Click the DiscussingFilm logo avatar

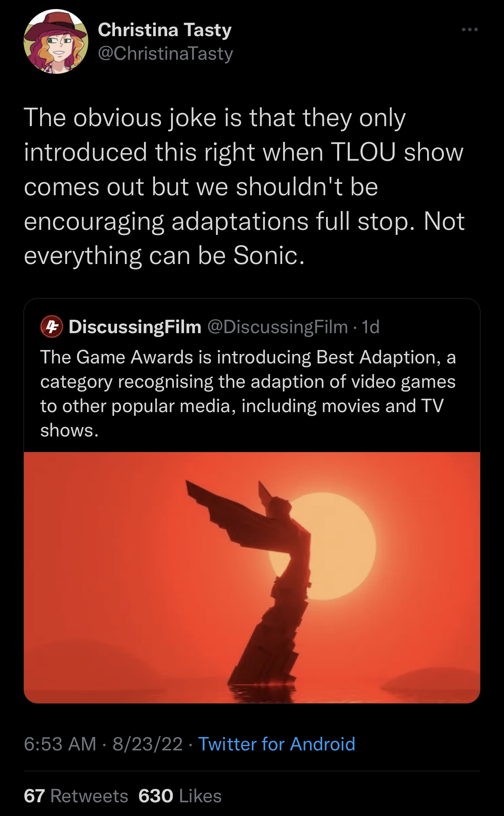(51, 327)
